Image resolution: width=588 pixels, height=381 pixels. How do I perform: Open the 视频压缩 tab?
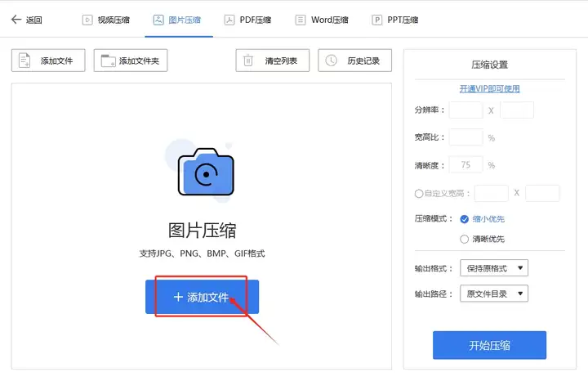(106, 20)
